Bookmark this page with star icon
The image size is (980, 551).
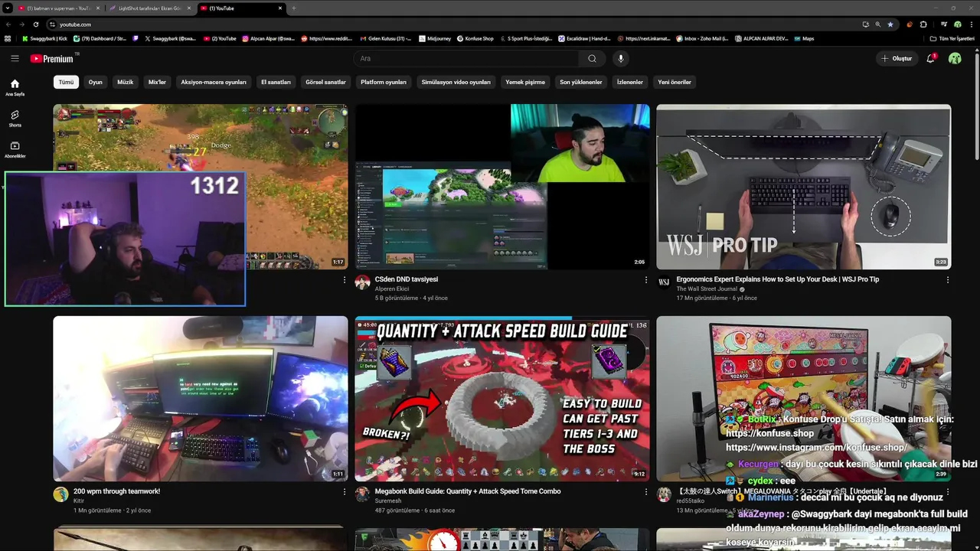pos(890,24)
